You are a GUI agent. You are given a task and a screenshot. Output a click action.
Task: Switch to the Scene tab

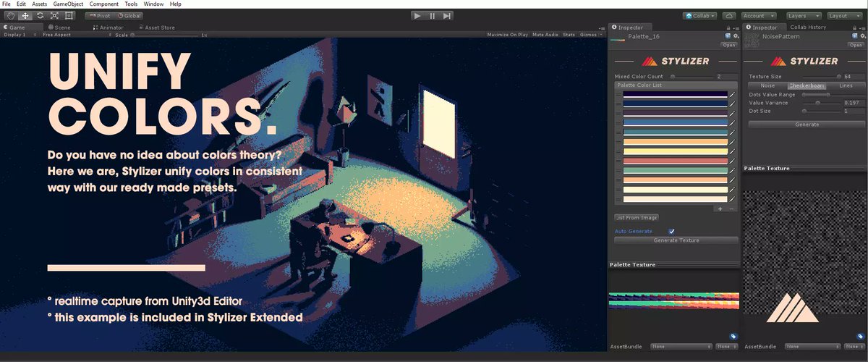click(x=59, y=28)
